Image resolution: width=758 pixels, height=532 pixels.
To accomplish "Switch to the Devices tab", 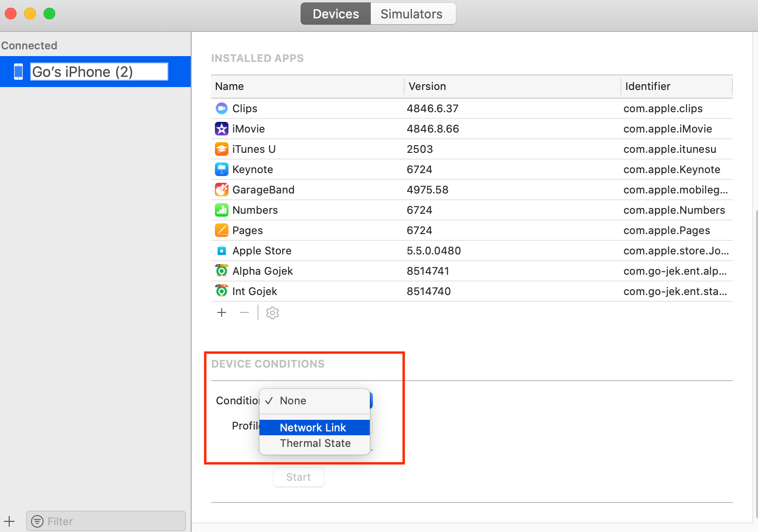I will [335, 14].
